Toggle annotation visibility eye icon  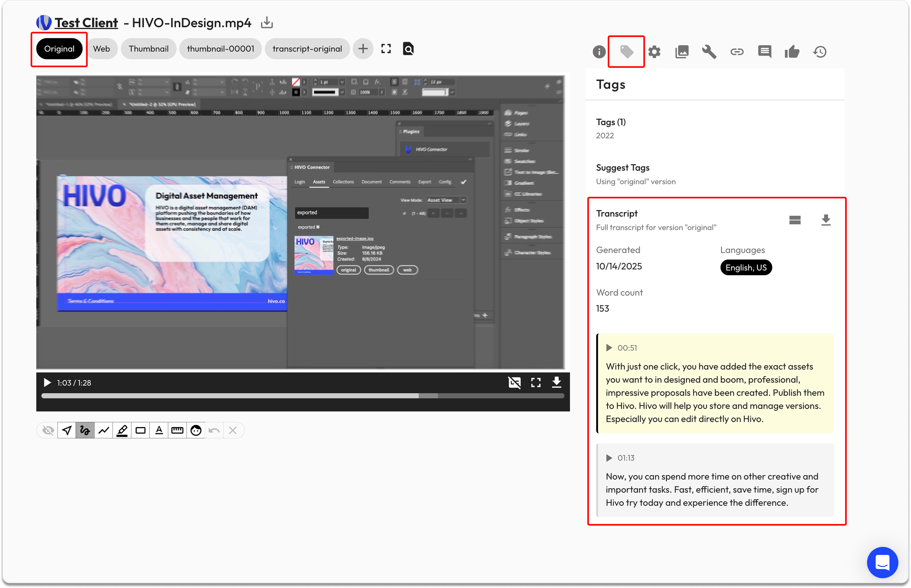click(48, 430)
